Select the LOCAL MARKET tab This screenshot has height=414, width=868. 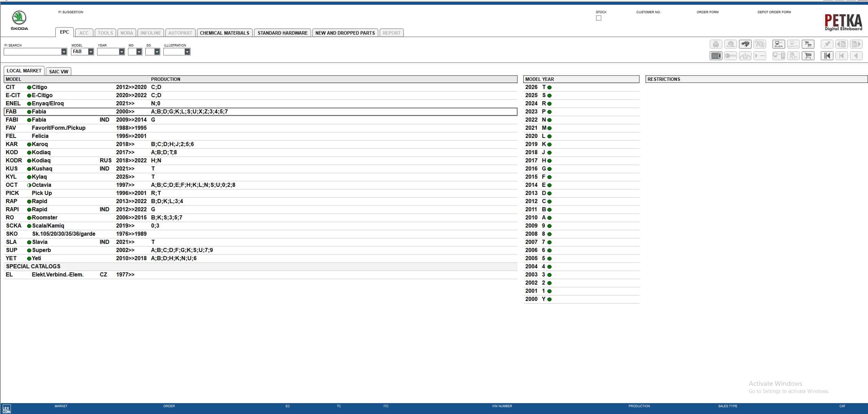pyautogui.click(x=24, y=71)
